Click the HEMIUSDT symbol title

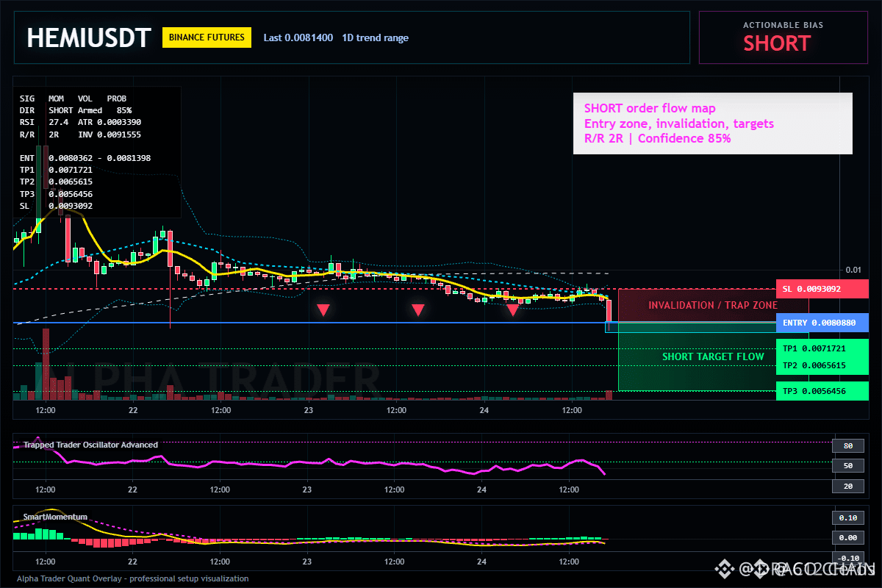coord(89,37)
